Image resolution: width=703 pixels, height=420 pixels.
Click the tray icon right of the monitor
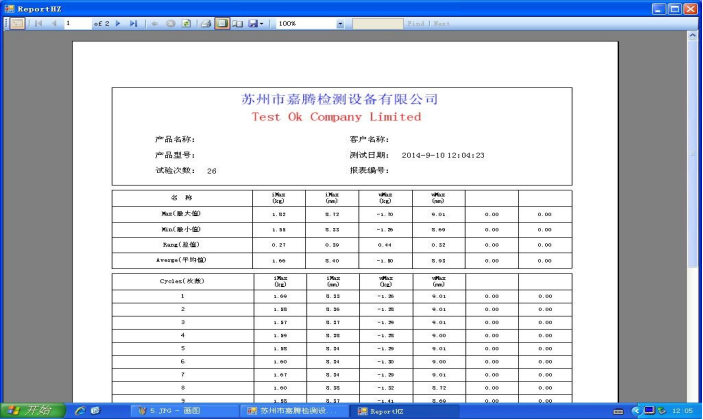point(662,411)
